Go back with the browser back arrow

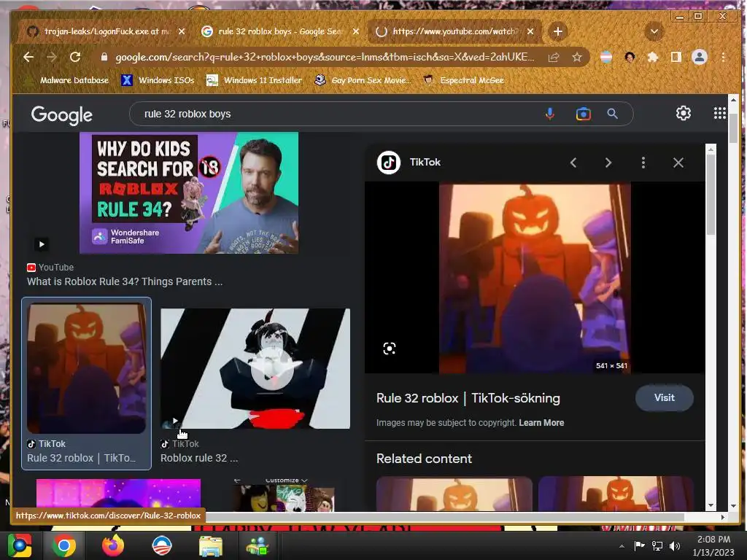pos(28,57)
